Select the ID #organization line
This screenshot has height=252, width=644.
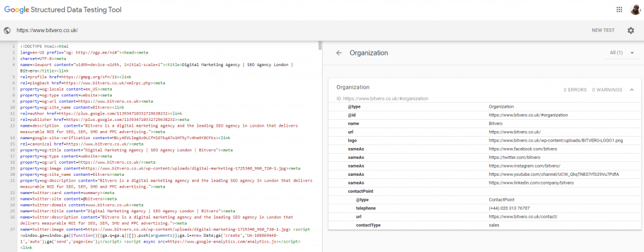click(x=382, y=99)
